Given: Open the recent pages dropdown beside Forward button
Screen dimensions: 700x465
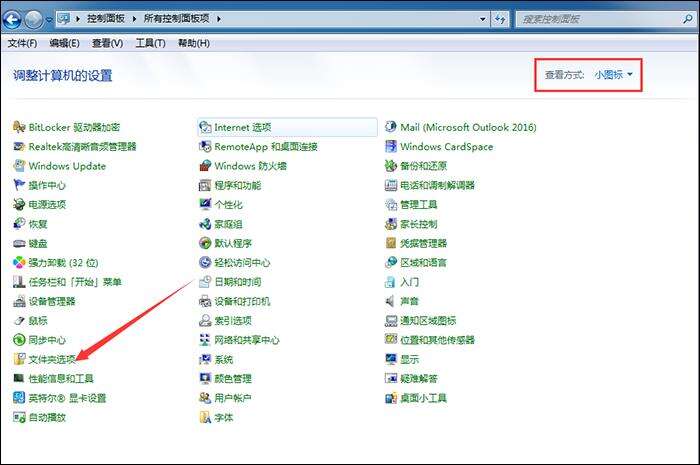Looking at the screenshot, I should click(x=49, y=20).
